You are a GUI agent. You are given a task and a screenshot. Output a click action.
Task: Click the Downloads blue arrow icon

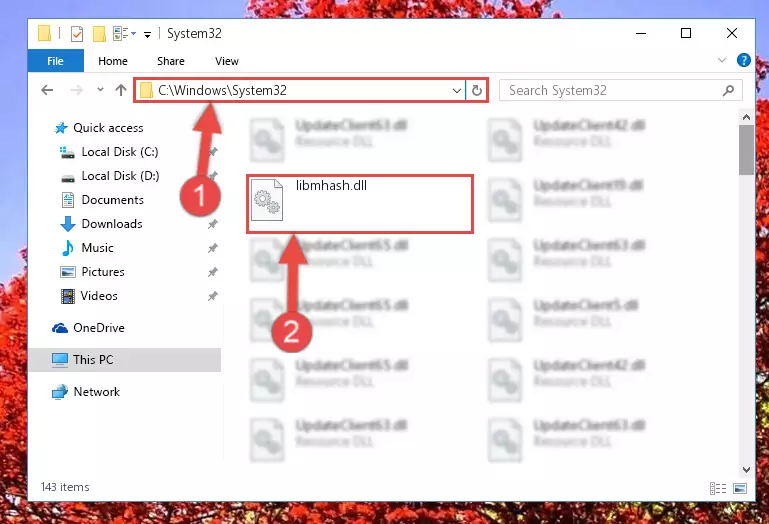click(x=68, y=224)
